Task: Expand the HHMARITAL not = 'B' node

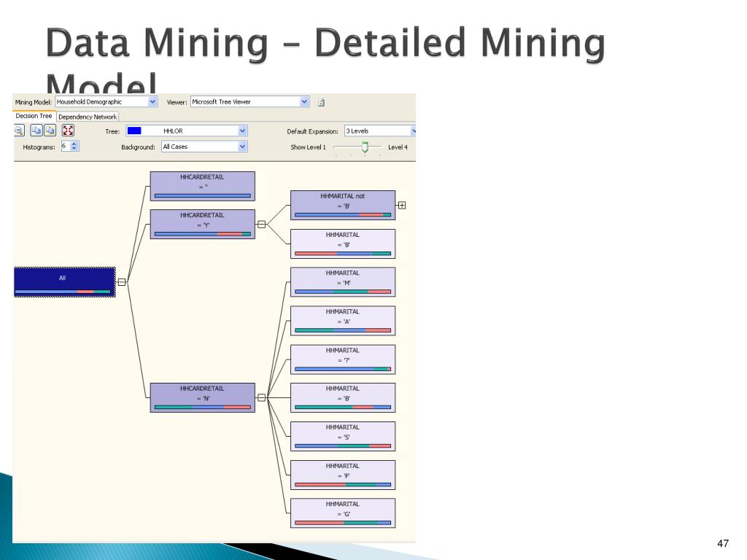Action: (x=402, y=205)
